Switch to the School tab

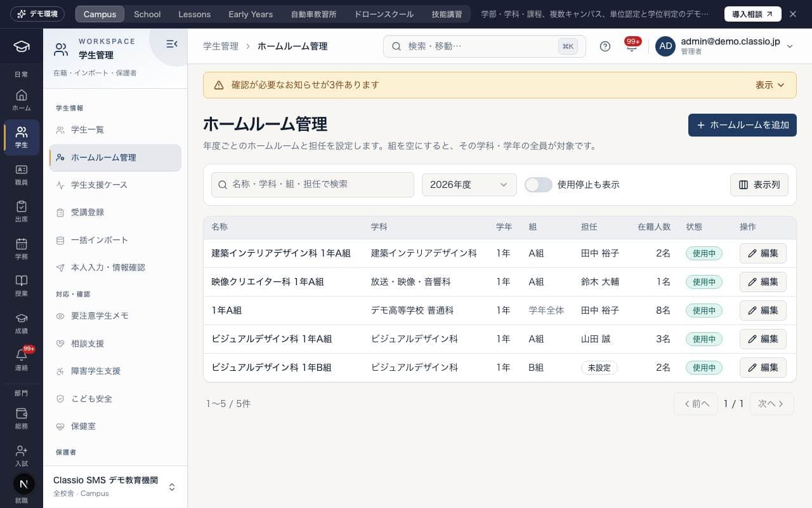pos(147,14)
